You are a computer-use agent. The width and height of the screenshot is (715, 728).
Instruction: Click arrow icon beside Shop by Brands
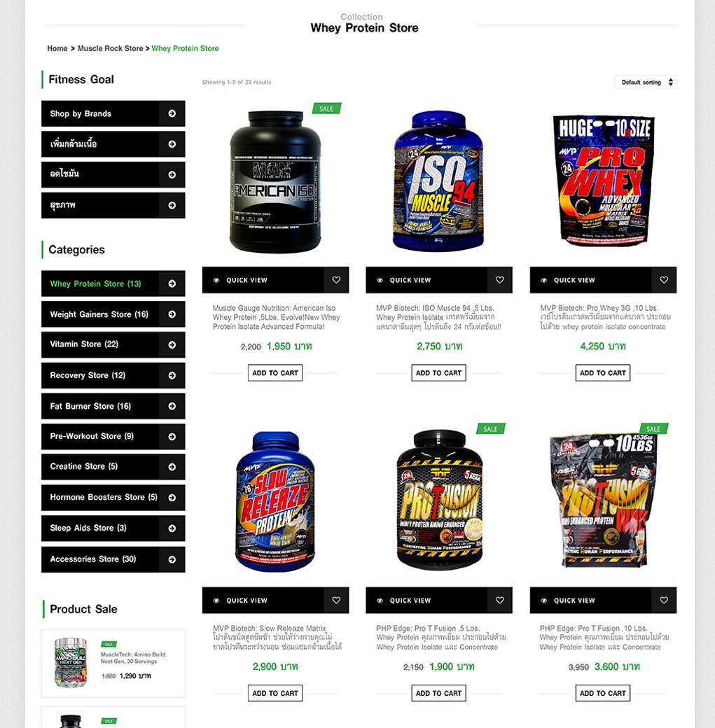[172, 113]
